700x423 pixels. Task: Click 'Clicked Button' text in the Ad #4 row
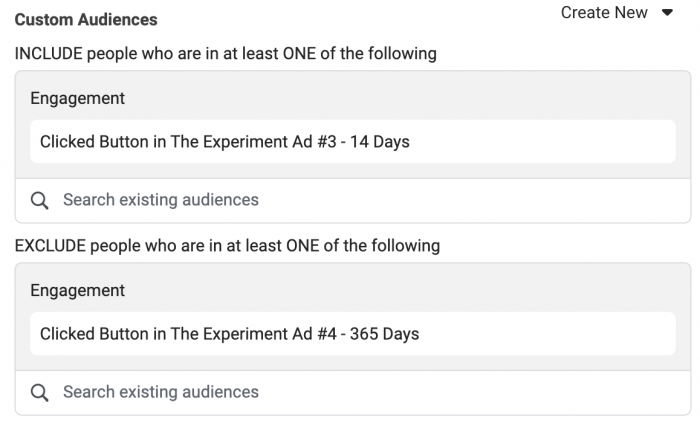94,334
